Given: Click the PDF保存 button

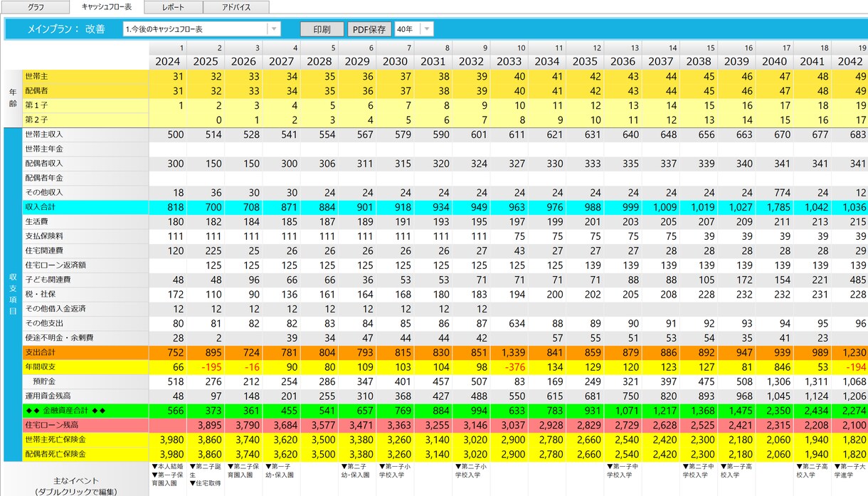Looking at the screenshot, I should (x=369, y=29).
